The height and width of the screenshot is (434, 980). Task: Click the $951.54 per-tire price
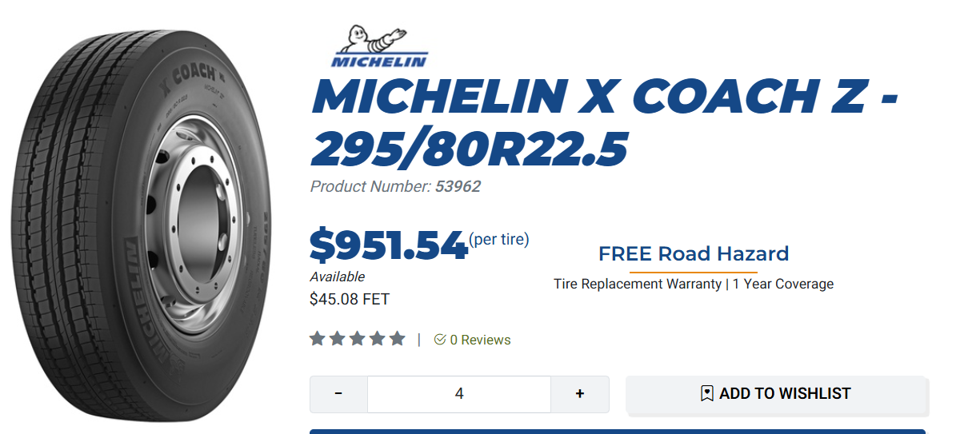[x=389, y=245]
